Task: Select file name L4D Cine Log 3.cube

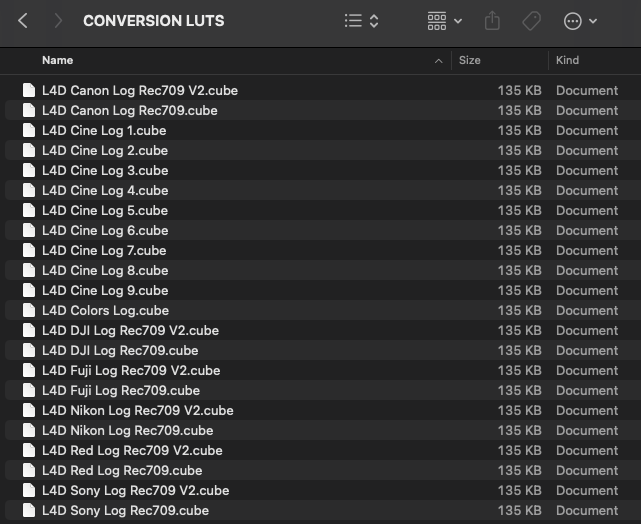Action: (105, 170)
